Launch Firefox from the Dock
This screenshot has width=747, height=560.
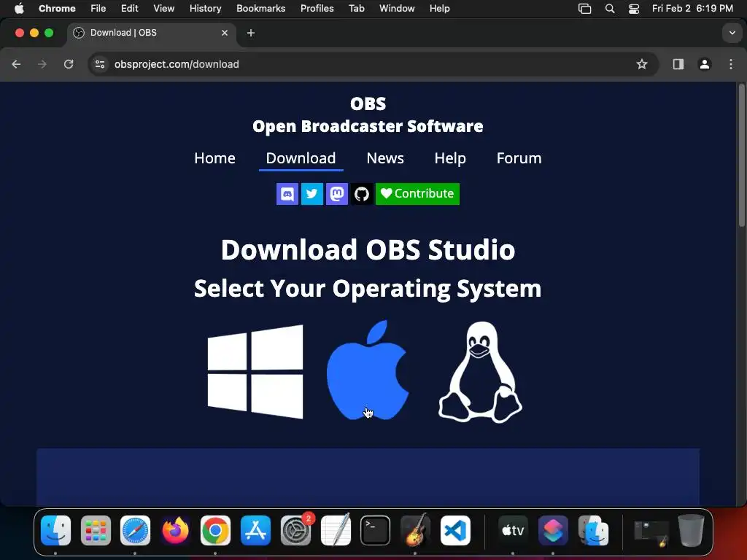(x=175, y=530)
